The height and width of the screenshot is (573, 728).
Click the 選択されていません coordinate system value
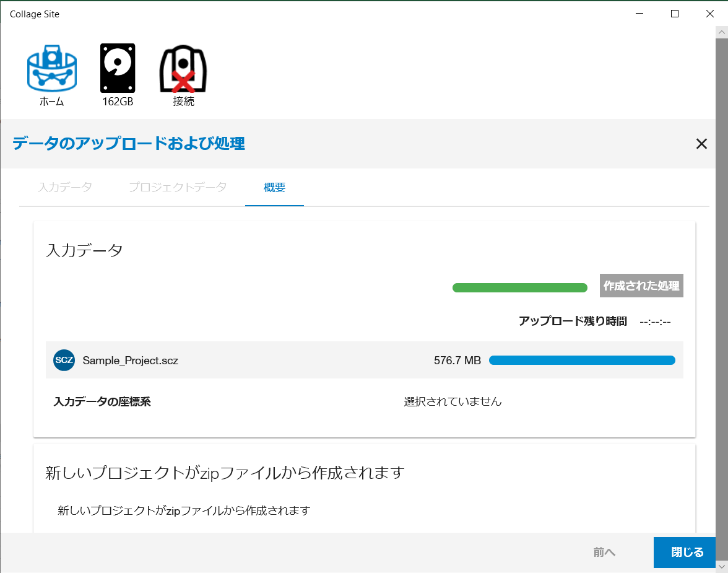click(x=453, y=401)
